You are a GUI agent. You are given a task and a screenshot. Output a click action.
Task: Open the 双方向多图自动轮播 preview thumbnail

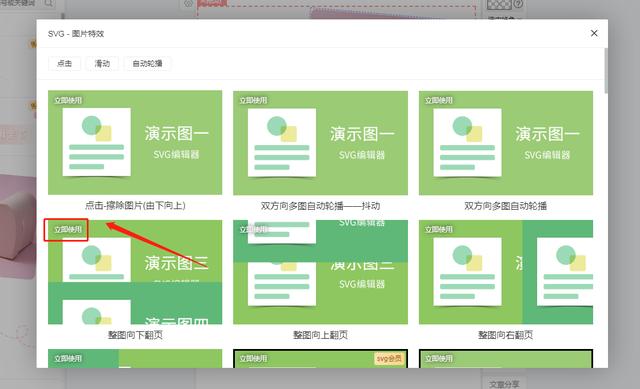point(506,142)
